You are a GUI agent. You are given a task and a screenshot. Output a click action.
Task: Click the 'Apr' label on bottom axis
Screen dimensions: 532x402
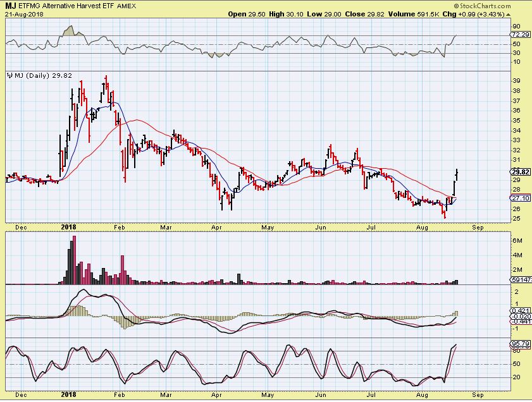216,395
